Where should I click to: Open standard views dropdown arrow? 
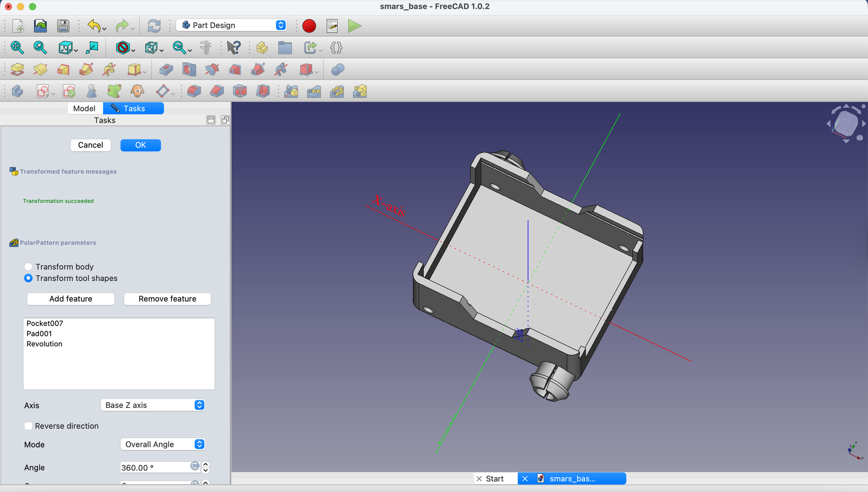tap(76, 51)
